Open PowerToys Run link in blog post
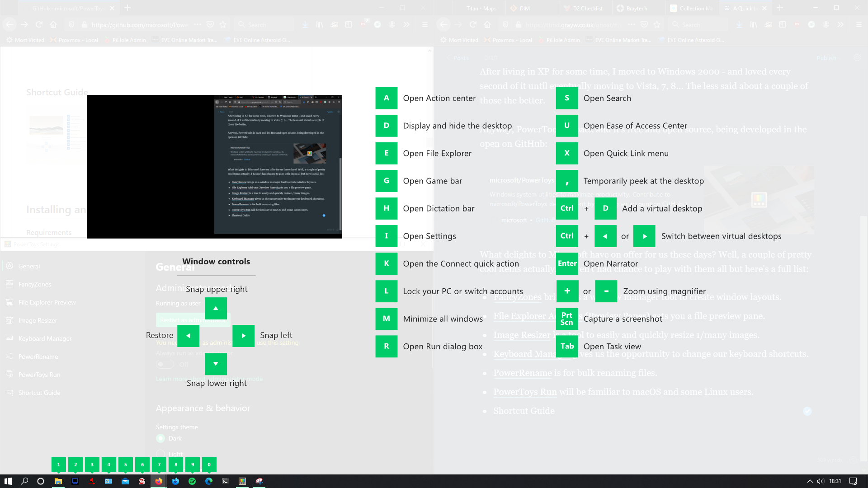This screenshot has width=868, height=488. click(525, 392)
